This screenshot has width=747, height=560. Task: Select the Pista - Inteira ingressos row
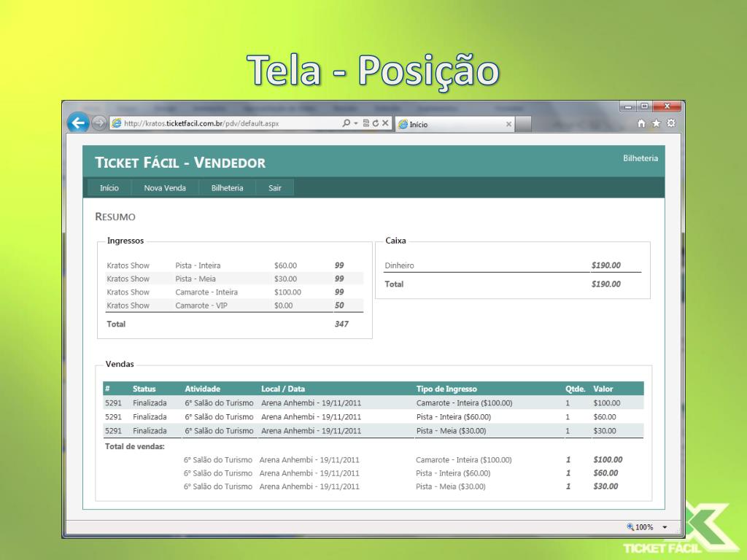(x=234, y=265)
